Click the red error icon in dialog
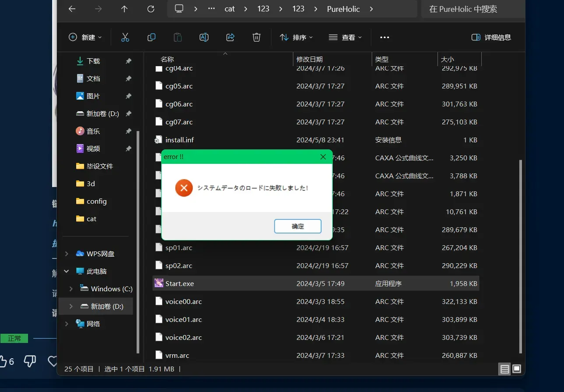564x392 pixels. (184, 188)
